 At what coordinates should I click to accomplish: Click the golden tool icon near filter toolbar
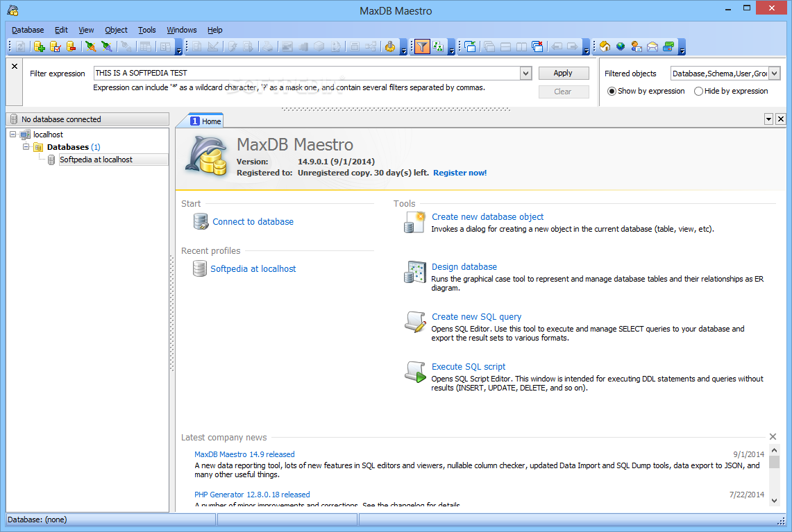pyautogui.click(x=390, y=47)
